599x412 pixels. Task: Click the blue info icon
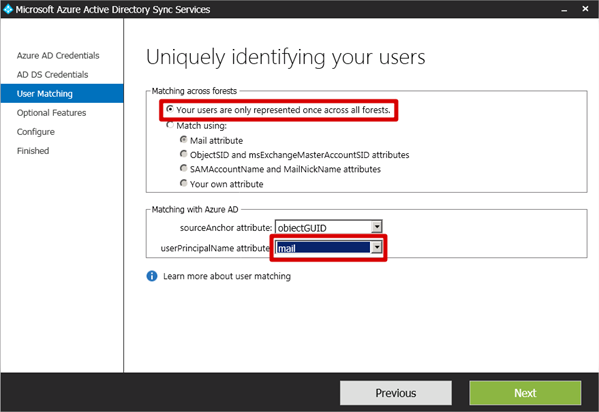pyautogui.click(x=152, y=276)
